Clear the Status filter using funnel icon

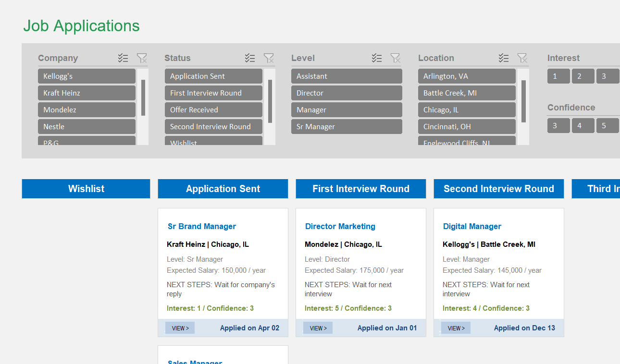click(x=269, y=58)
